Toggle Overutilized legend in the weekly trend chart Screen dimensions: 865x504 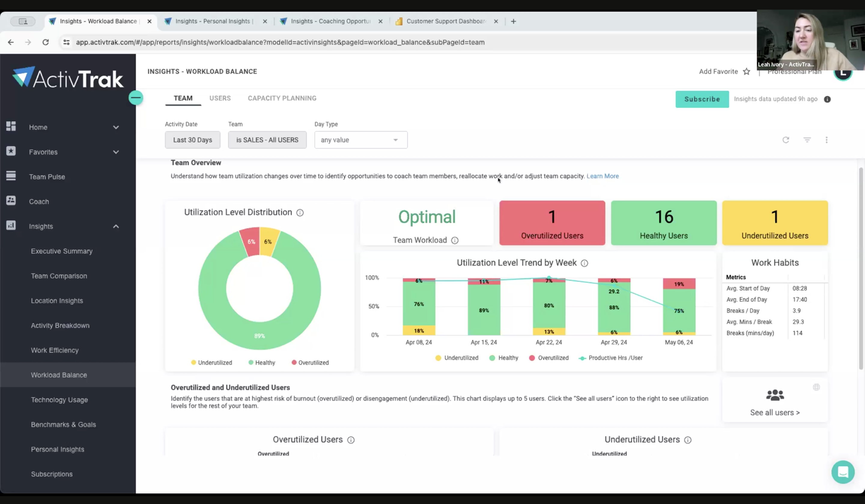pyautogui.click(x=548, y=358)
